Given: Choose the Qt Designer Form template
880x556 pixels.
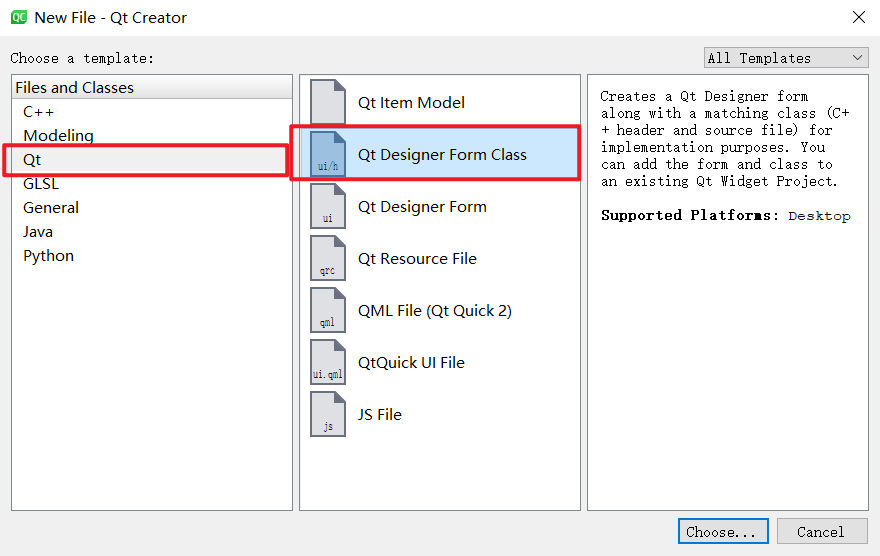Looking at the screenshot, I should click(x=440, y=206).
